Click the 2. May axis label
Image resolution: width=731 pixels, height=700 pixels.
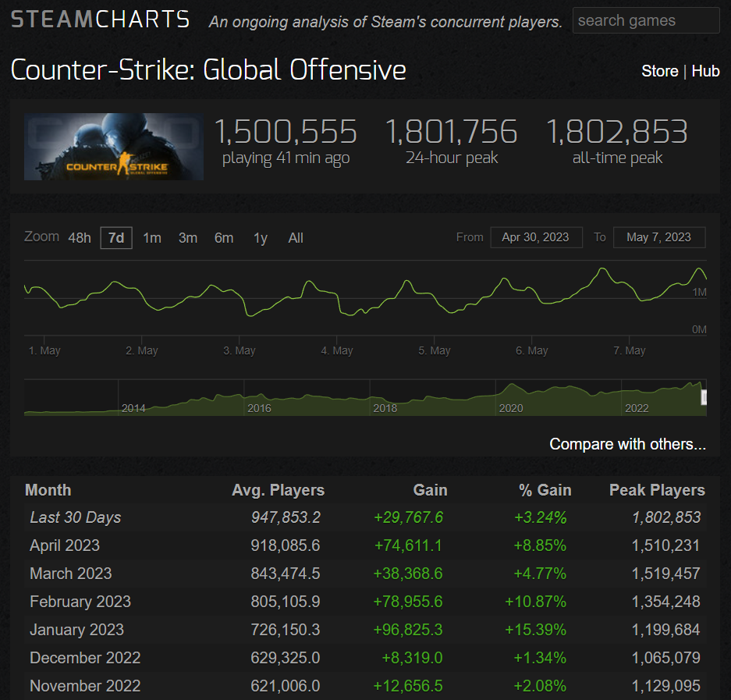tap(142, 350)
